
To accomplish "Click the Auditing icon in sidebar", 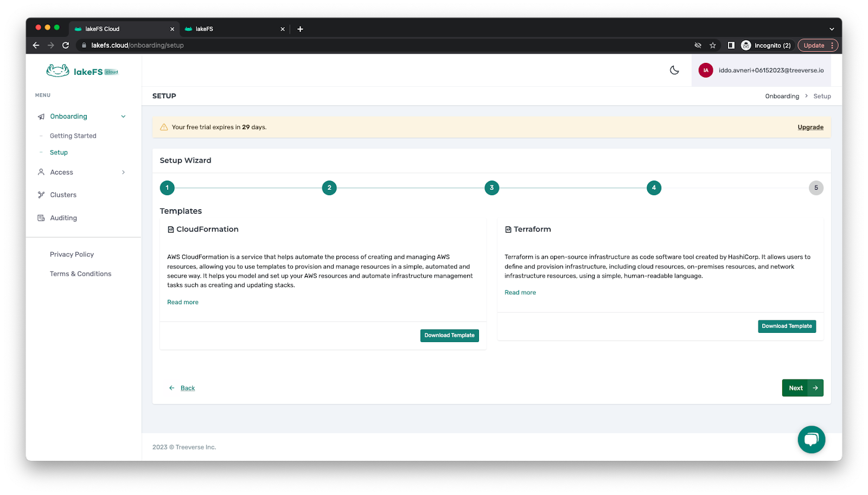I will [41, 218].
